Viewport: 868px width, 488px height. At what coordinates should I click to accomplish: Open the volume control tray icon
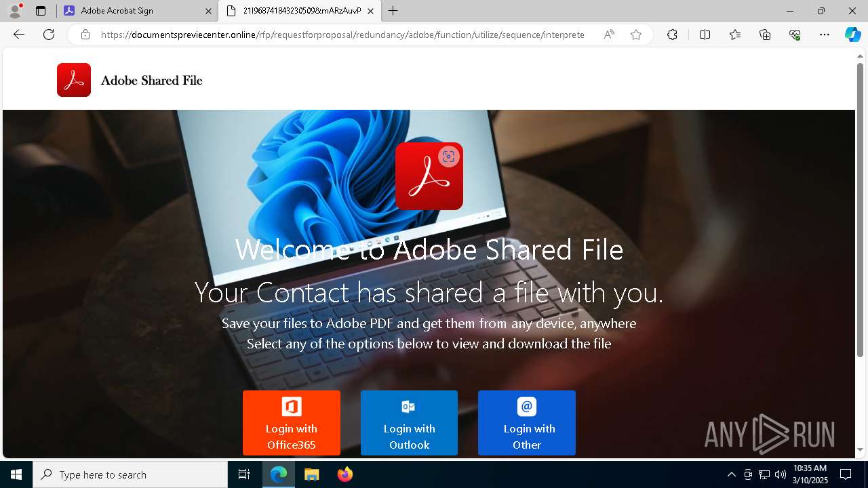pyautogui.click(x=781, y=474)
